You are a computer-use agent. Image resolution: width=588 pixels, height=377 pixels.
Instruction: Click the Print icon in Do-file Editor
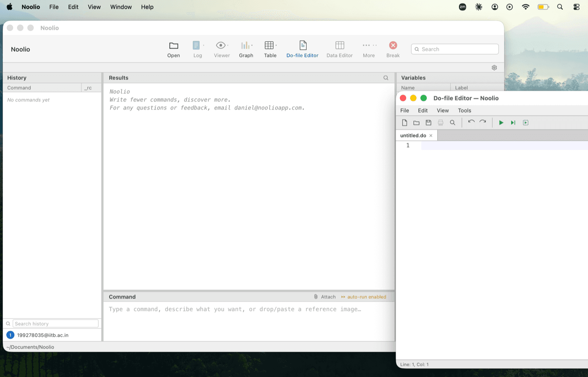pos(441,123)
